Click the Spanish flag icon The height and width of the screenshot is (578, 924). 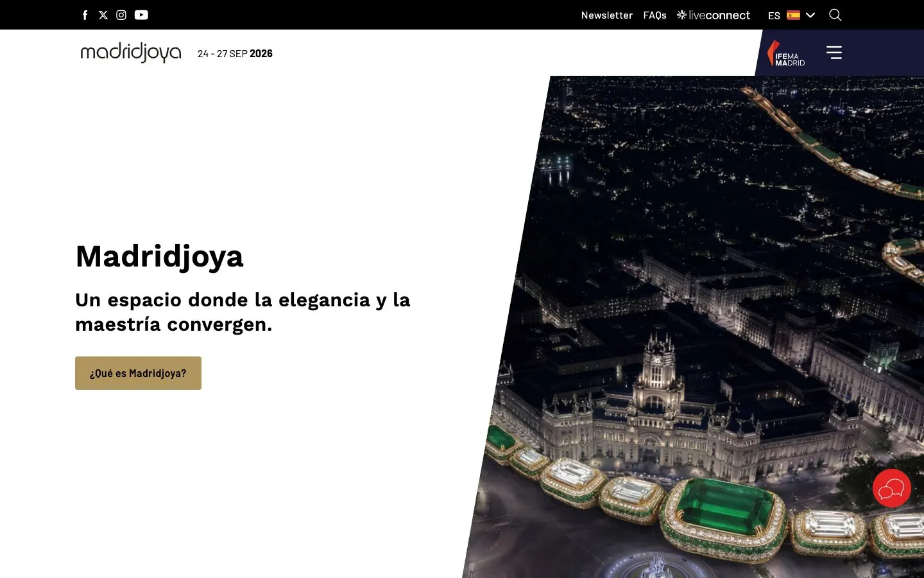click(x=793, y=15)
